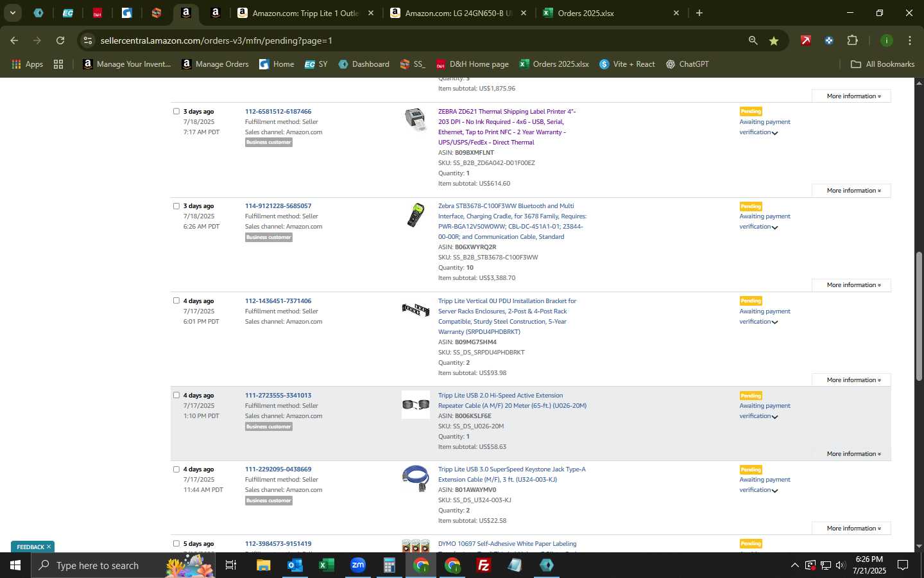Select checkbox for order 112-3984573-9151419
The height and width of the screenshot is (578, 924).
click(176, 543)
